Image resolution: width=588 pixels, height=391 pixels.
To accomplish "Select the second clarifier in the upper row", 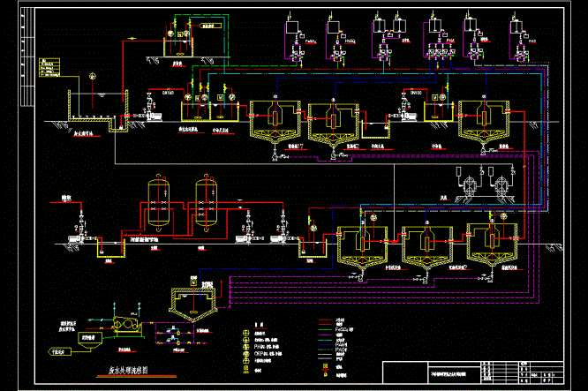I will coord(334,126).
